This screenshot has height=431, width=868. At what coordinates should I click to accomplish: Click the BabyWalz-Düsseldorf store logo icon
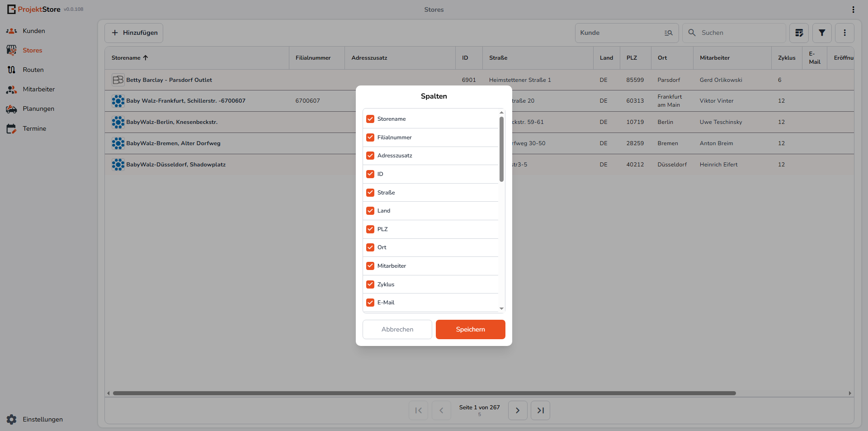click(x=118, y=165)
